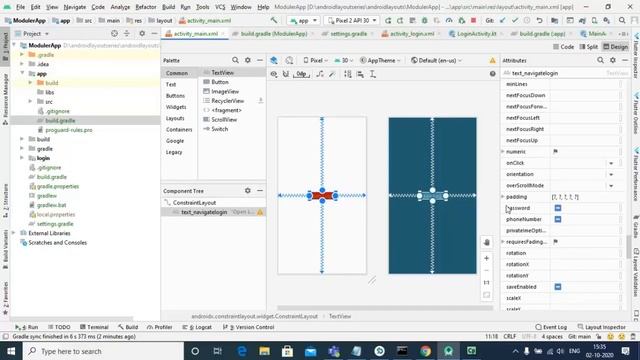Image resolution: width=640 pixels, height=360 pixels.
Task: Open File Explorer from taskbar
Action: pos(264,351)
